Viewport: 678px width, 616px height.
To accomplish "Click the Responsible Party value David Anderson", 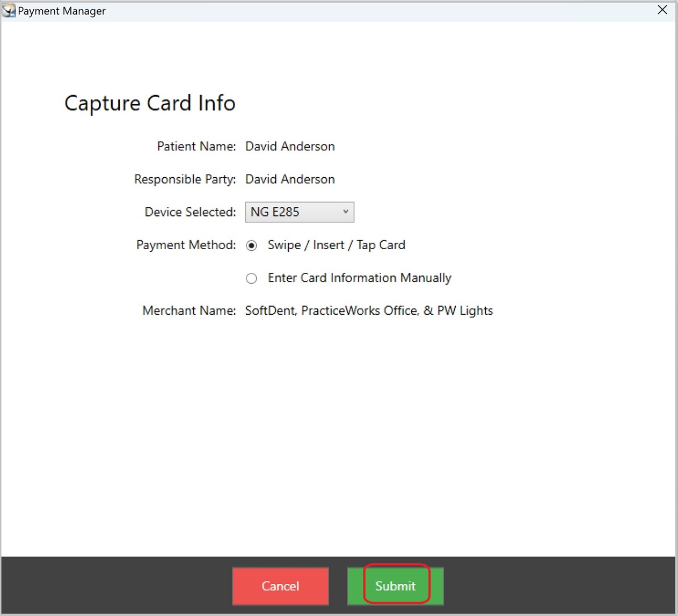I will tap(290, 179).
